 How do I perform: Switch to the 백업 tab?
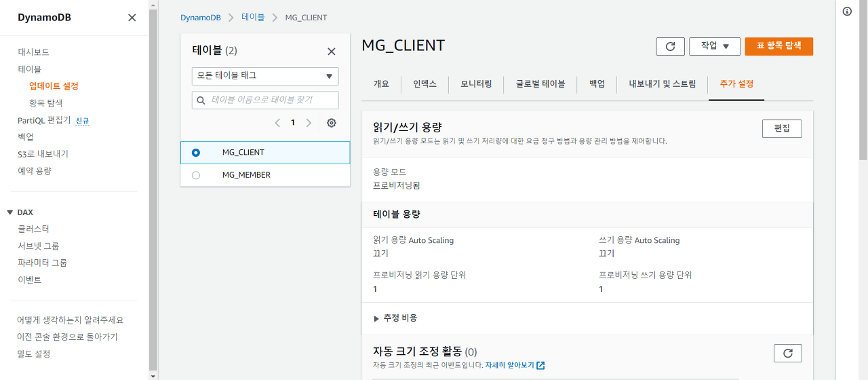pos(597,84)
